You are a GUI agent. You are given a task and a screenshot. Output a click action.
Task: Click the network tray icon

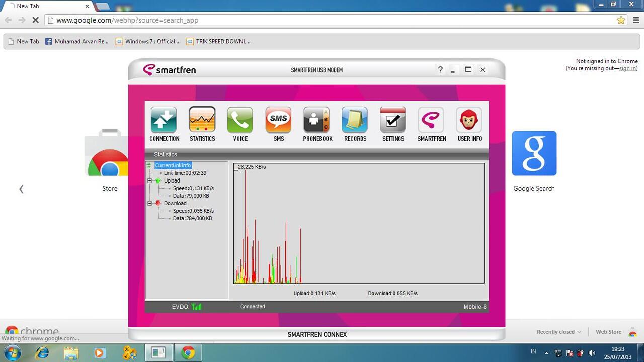pyautogui.click(x=558, y=353)
